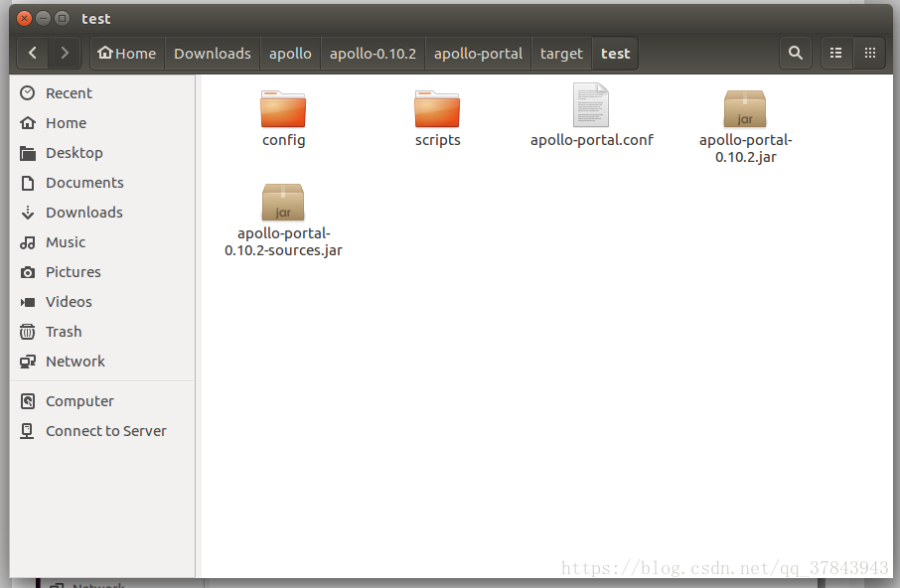The image size is (900, 588).
Task: Open Pictures label in the sidebar
Action: coord(74,272)
